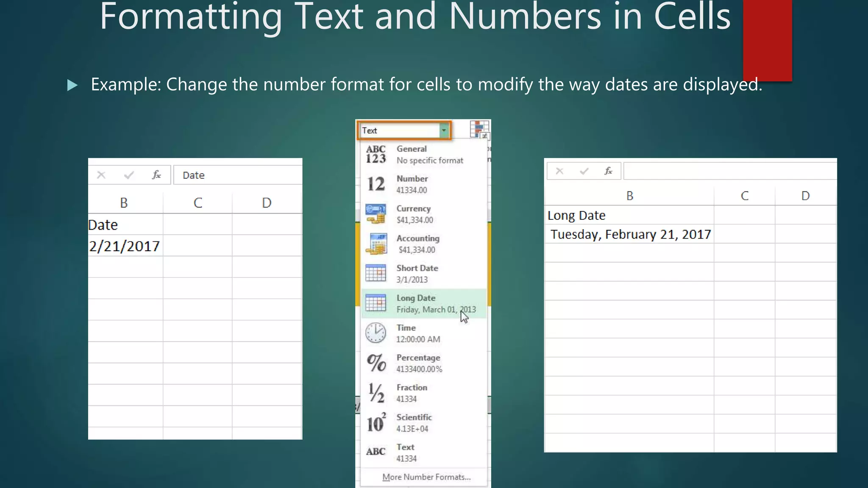Screen dimensions: 868x488
Task: Select column B header in left sheet
Action: coord(124,203)
